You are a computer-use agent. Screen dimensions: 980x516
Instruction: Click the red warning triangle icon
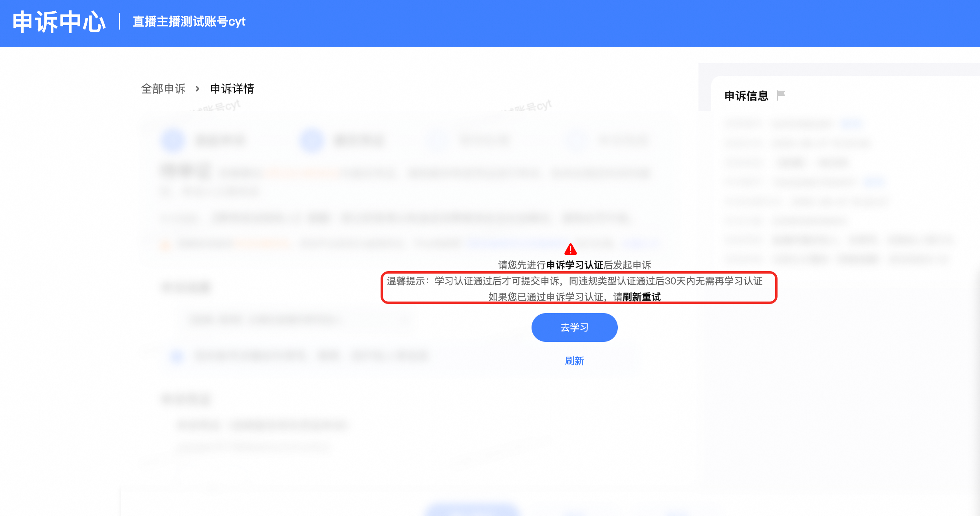(571, 249)
